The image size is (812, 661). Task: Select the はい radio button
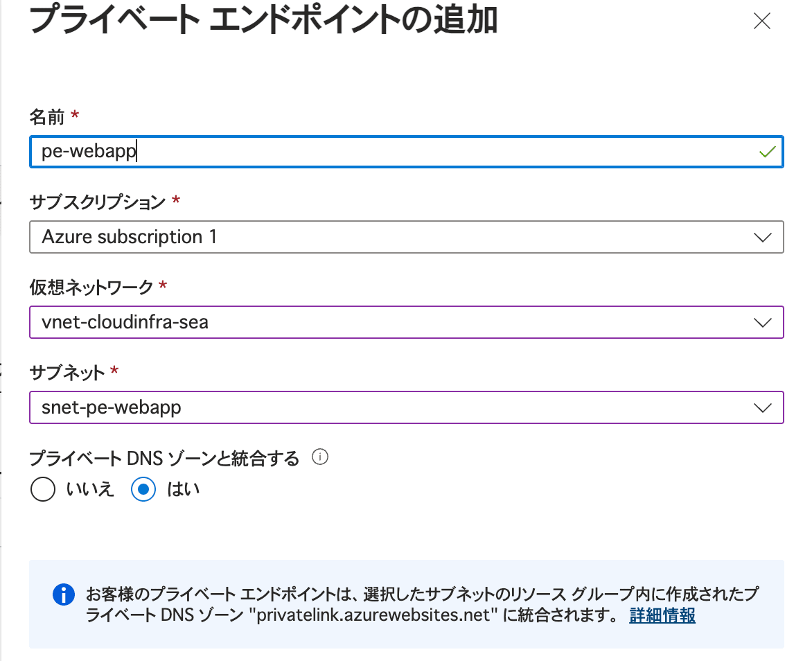[142, 489]
